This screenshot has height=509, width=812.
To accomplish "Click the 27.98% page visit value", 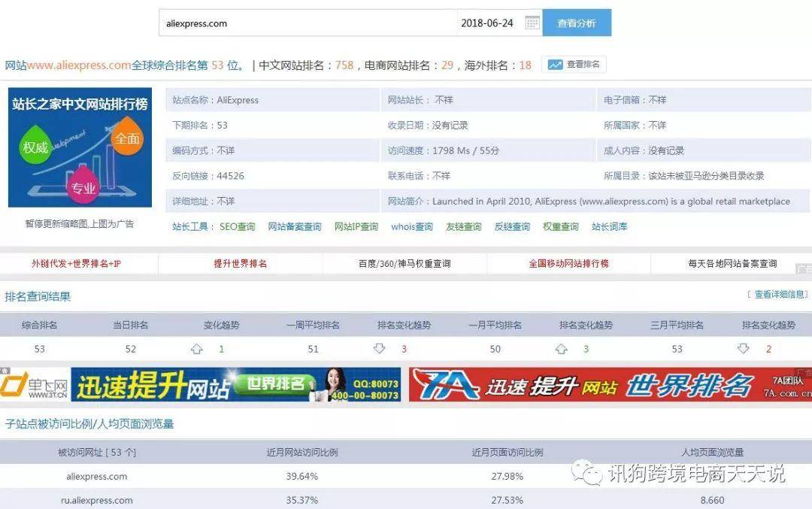I will tap(507, 477).
